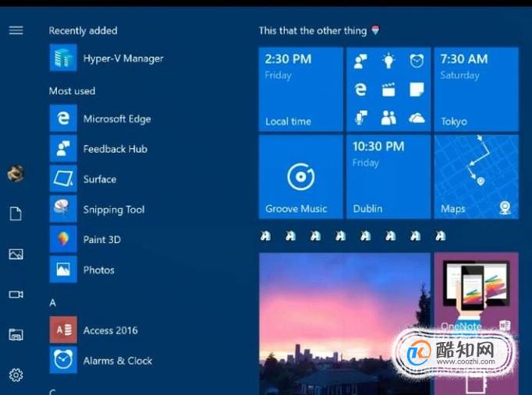Open Hyper-V Manager from its name label
The height and width of the screenshot is (395, 532).
coord(123,58)
